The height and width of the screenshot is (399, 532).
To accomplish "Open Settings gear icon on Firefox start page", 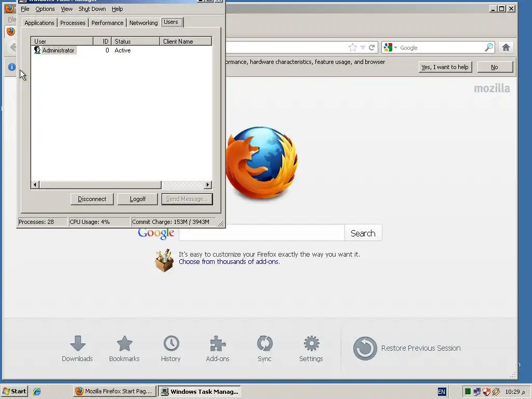I will pos(312,343).
